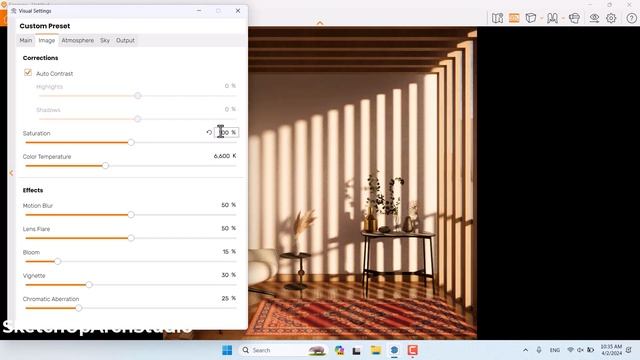Click the battery tray icon
Screen dimensions: 640x360
[590, 350]
